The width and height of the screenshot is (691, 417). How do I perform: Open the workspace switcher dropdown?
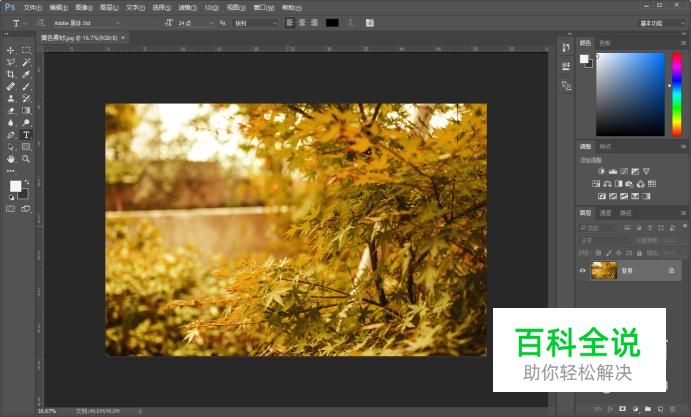tap(662, 23)
